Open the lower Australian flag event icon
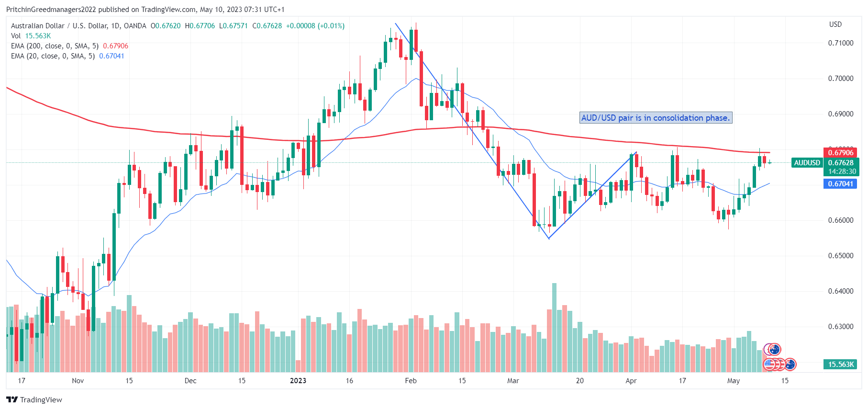 pos(790,364)
